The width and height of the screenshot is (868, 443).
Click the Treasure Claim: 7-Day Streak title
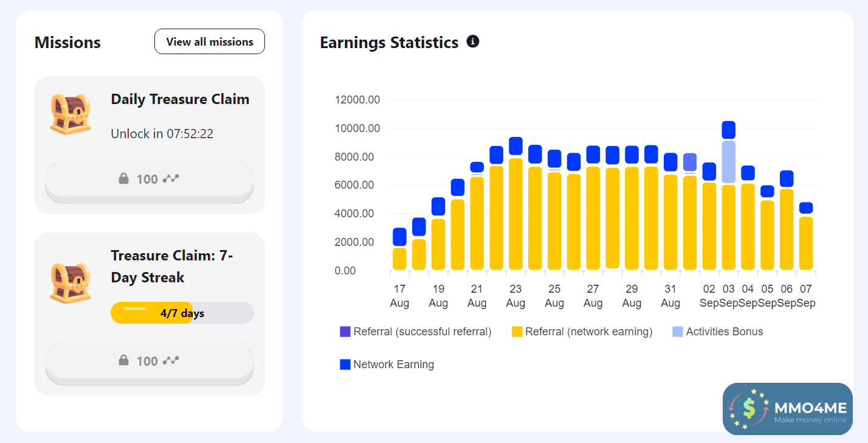pyautogui.click(x=172, y=267)
